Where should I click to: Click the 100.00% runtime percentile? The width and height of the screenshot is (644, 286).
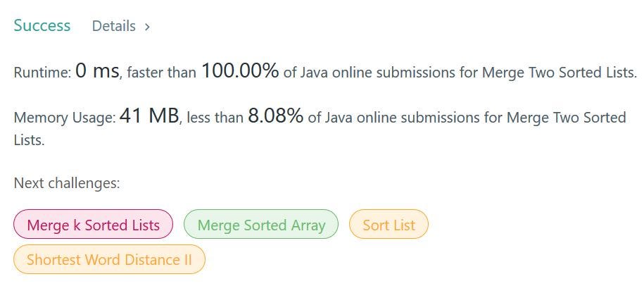240,72
